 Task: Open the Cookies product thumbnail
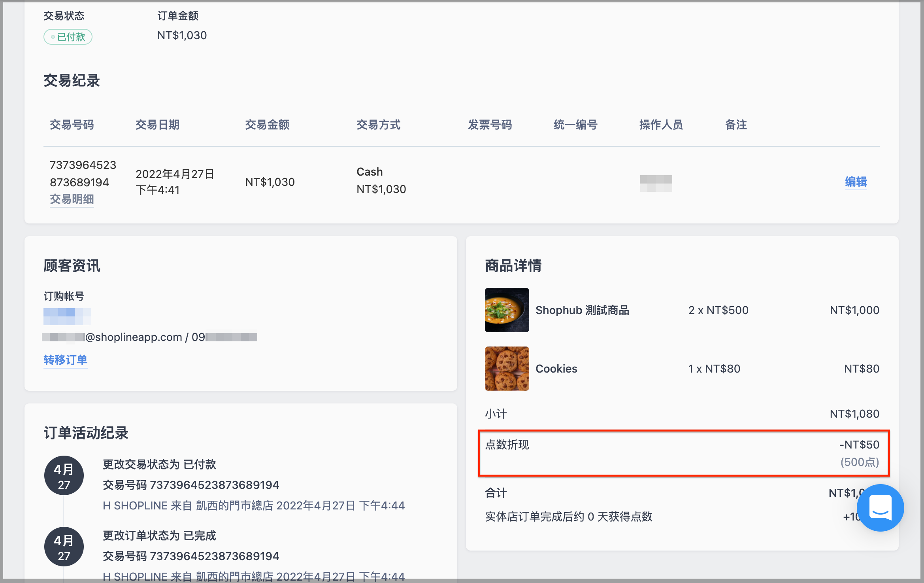507,369
